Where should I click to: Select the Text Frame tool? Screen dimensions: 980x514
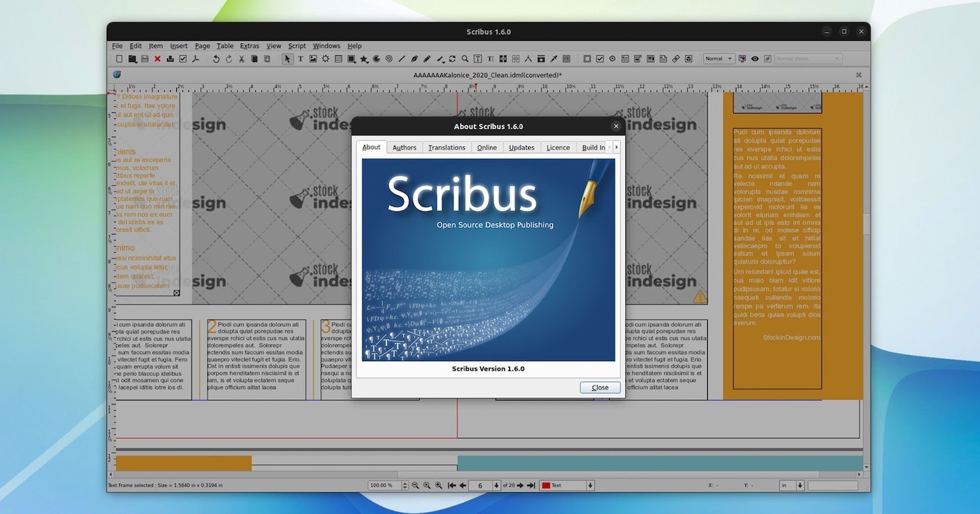(x=300, y=59)
